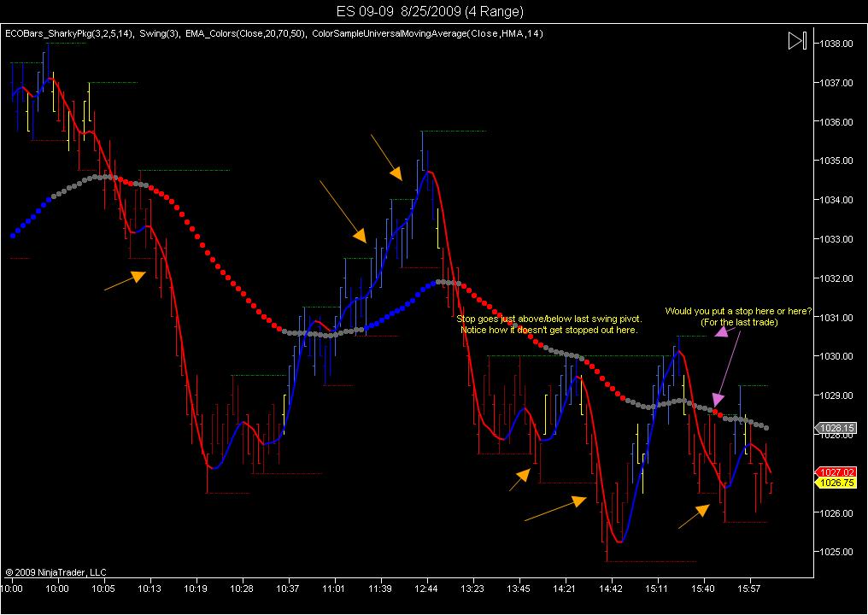Click the 10:13 time axis label
The width and height of the screenshot is (868, 615).
150,589
